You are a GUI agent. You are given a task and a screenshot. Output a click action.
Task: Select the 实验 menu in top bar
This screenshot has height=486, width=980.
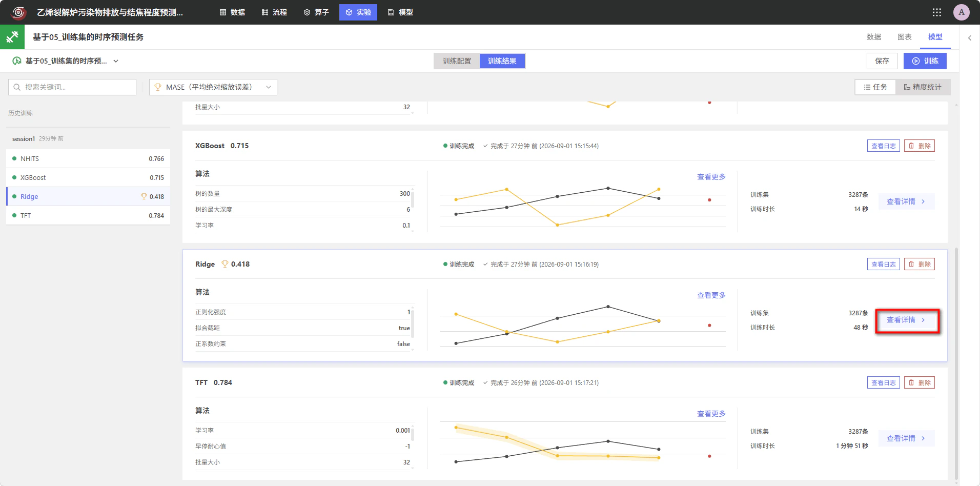pos(358,12)
